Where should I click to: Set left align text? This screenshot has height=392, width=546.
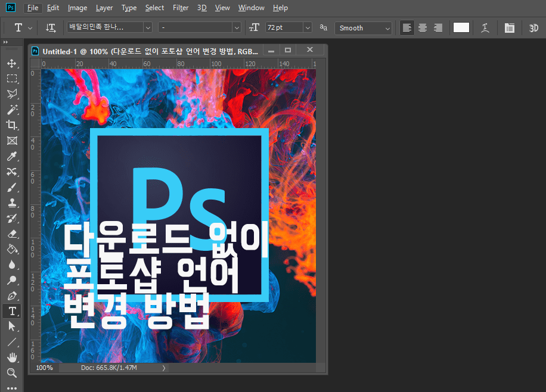pos(407,28)
